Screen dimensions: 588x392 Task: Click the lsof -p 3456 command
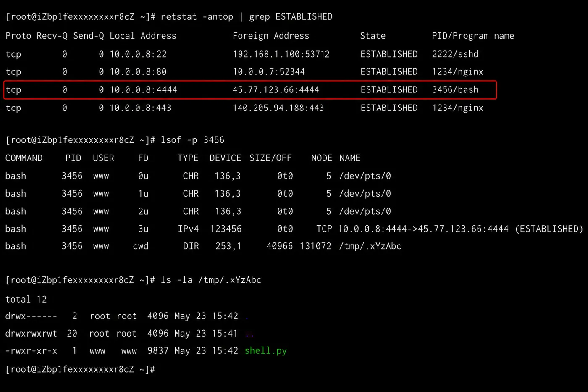point(192,140)
